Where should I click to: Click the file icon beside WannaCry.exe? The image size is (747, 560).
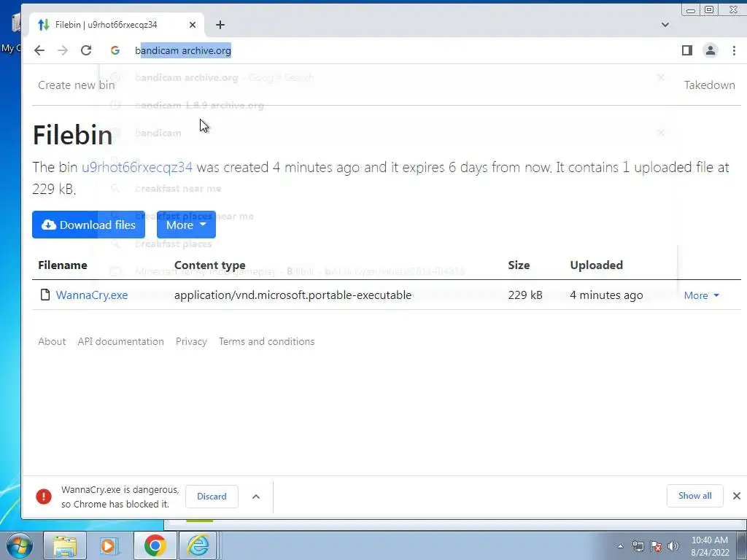pos(44,295)
